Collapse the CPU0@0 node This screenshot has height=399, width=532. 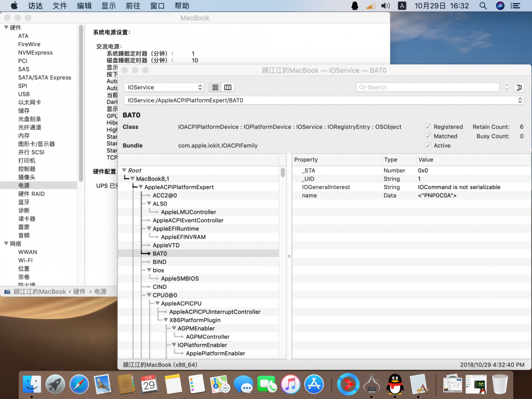click(x=149, y=295)
